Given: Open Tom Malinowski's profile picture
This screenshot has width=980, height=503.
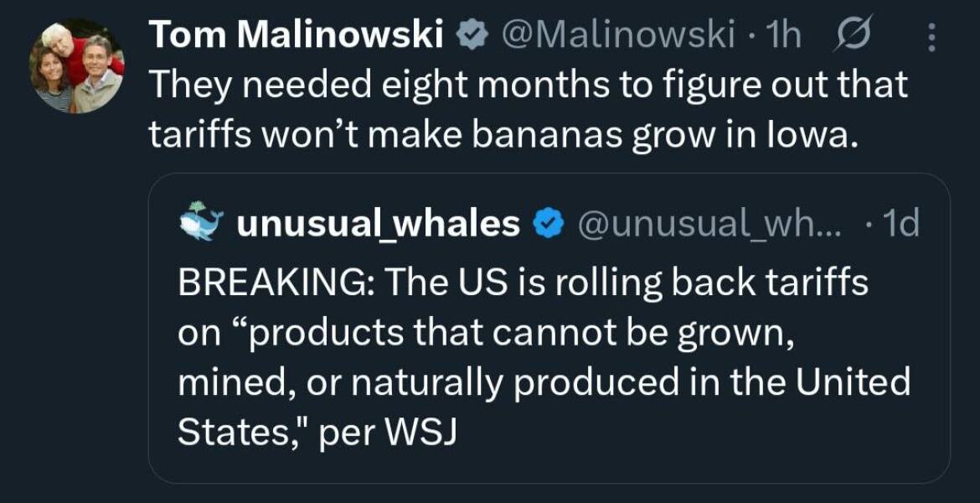Looking at the screenshot, I should point(77,67).
